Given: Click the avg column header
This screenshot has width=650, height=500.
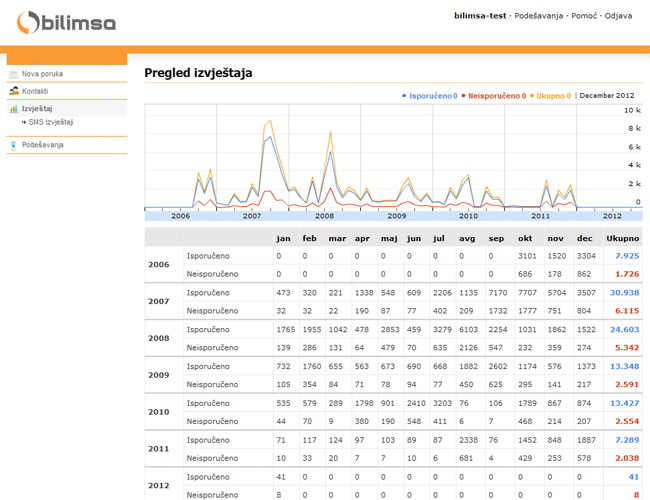Looking at the screenshot, I should pos(467,238).
